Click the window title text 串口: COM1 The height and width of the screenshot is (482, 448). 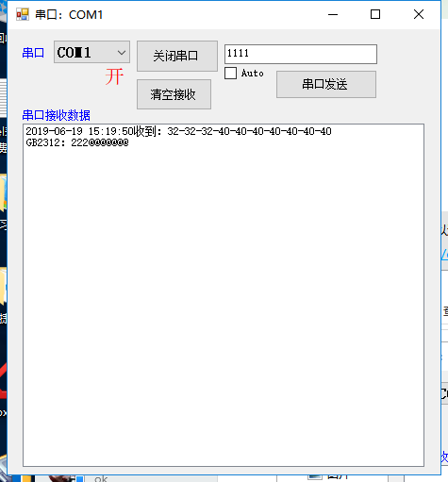(69, 15)
